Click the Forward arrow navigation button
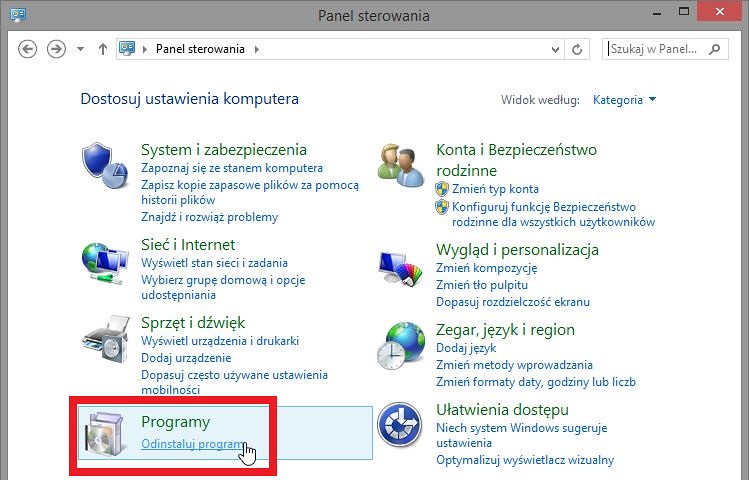 (56, 49)
